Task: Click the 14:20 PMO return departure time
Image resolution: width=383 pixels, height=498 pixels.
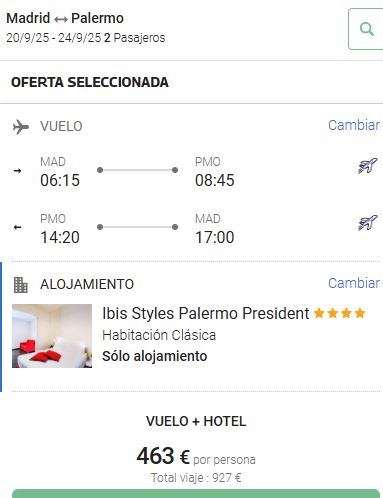Action: coord(60,237)
